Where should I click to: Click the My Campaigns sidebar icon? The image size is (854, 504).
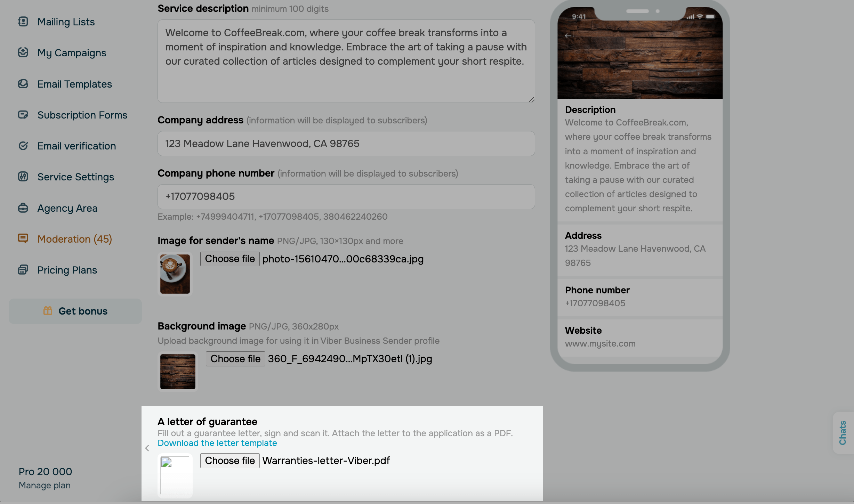click(23, 52)
